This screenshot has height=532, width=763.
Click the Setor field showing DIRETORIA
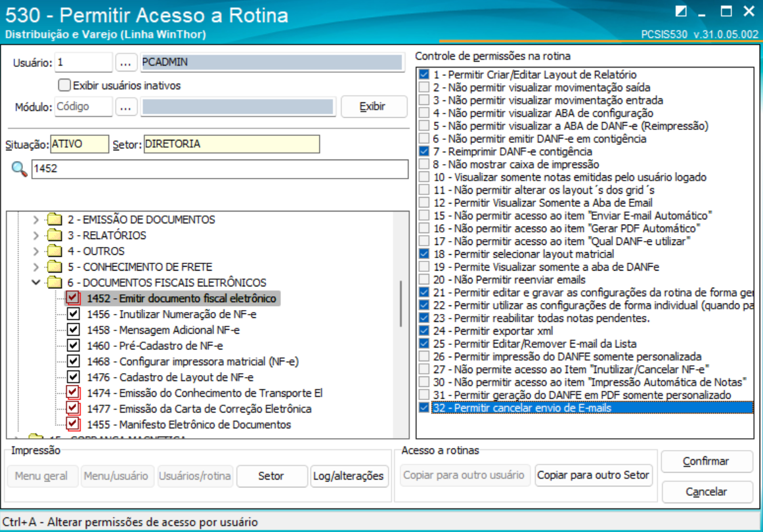[x=232, y=144]
